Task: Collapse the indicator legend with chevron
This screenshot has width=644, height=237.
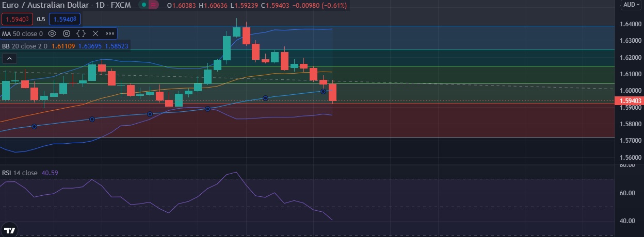Action: click(9, 59)
